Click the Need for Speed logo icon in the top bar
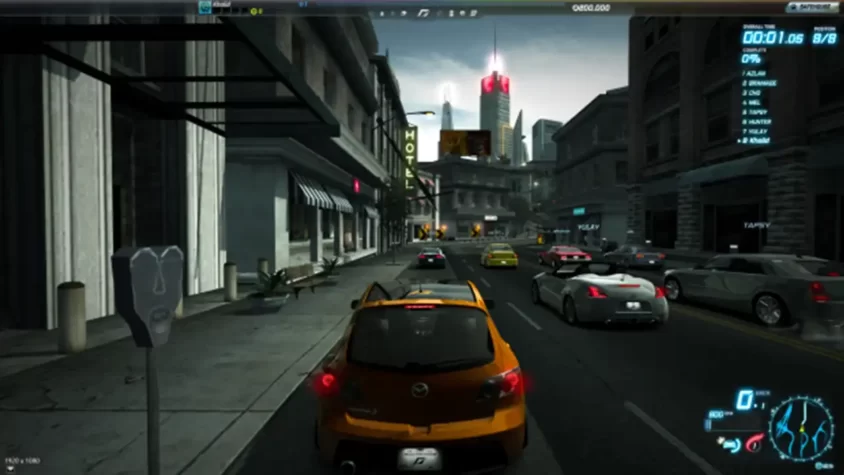Viewport: 844px width, 475px height. 423,13
